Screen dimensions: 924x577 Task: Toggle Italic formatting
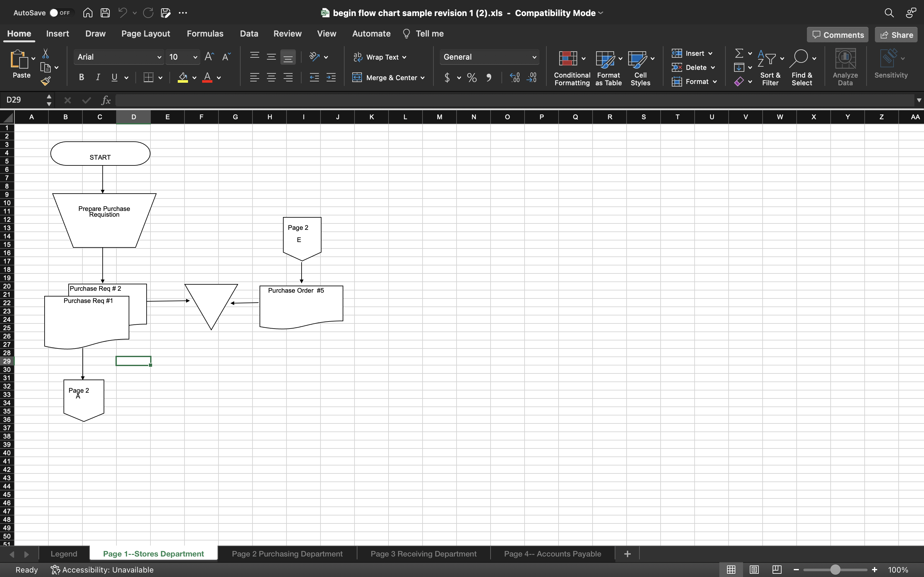pyautogui.click(x=98, y=78)
